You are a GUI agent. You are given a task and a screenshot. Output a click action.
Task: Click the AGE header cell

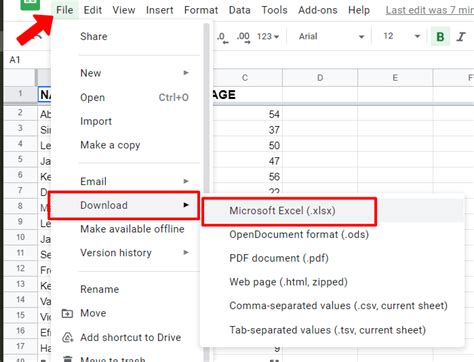pyautogui.click(x=247, y=95)
